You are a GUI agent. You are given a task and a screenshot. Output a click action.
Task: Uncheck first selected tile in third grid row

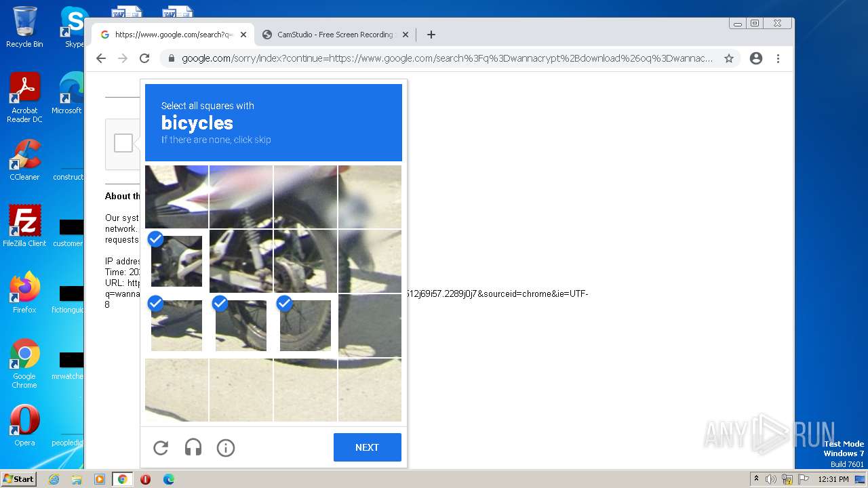(176, 325)
